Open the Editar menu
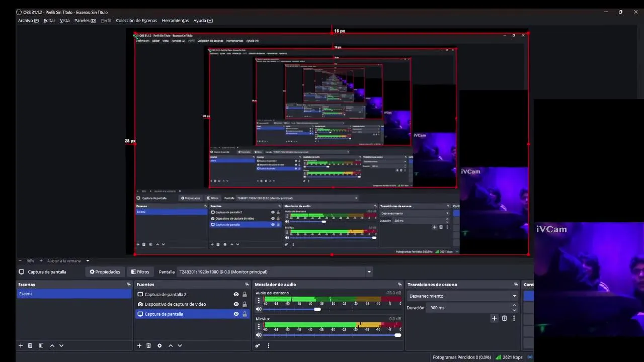 [49, 21]
